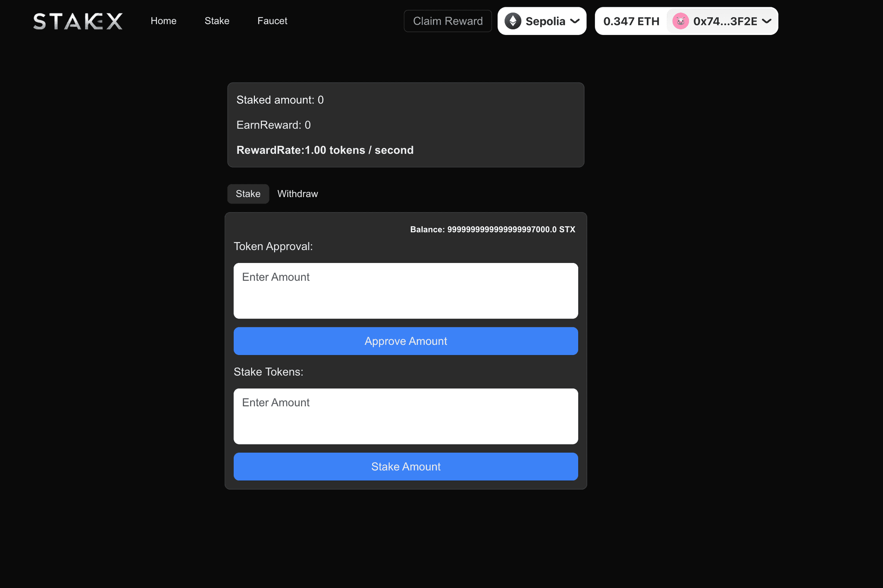Click the wallet avatar icon

(x=681, y=21)
